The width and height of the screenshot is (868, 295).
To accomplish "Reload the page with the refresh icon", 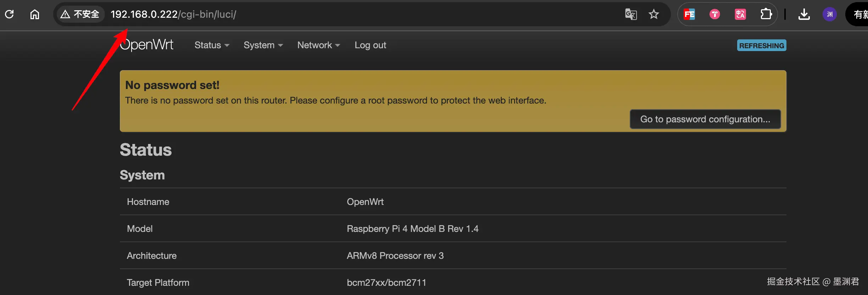I will click(10, 14).
